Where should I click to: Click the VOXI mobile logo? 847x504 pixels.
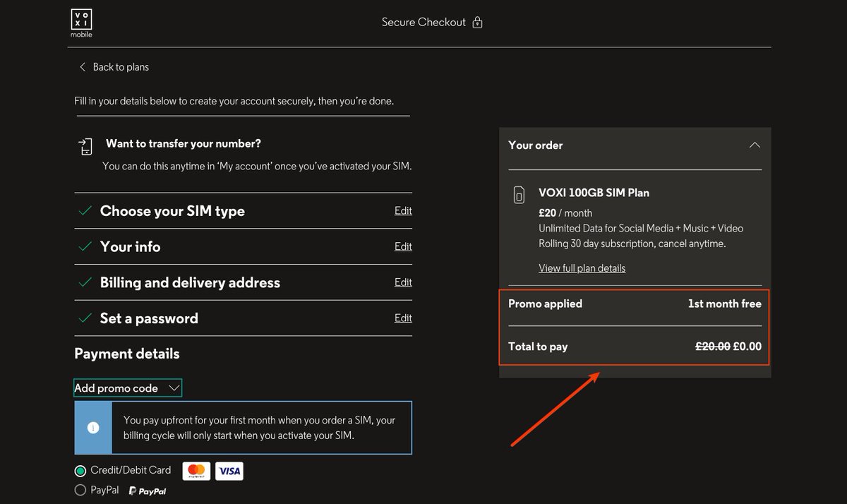click(81, 23)
